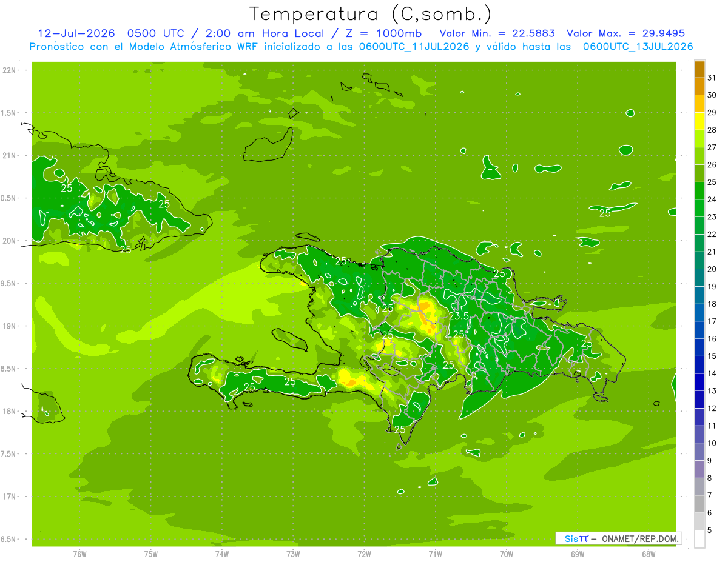Click the title 'Temperatura (C,somb.)'

click(371, 14)
